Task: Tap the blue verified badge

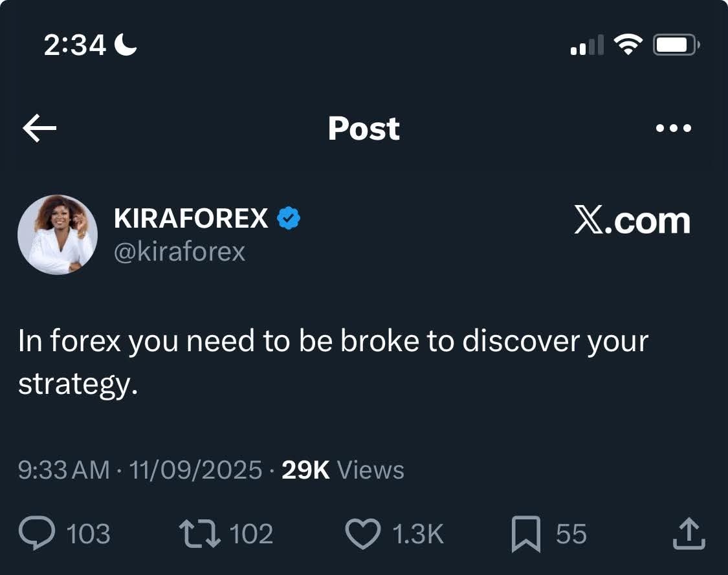Action: (289, 218)
